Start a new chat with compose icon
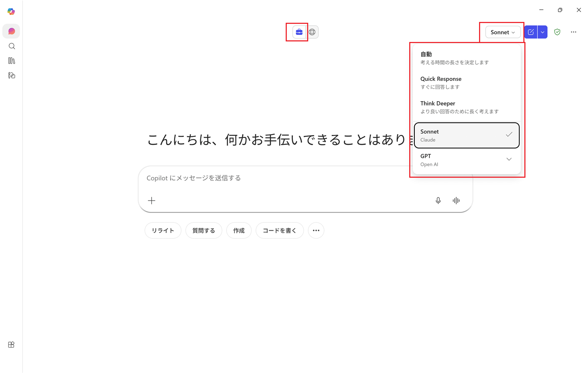588x373 pixels. coord(531,32)
